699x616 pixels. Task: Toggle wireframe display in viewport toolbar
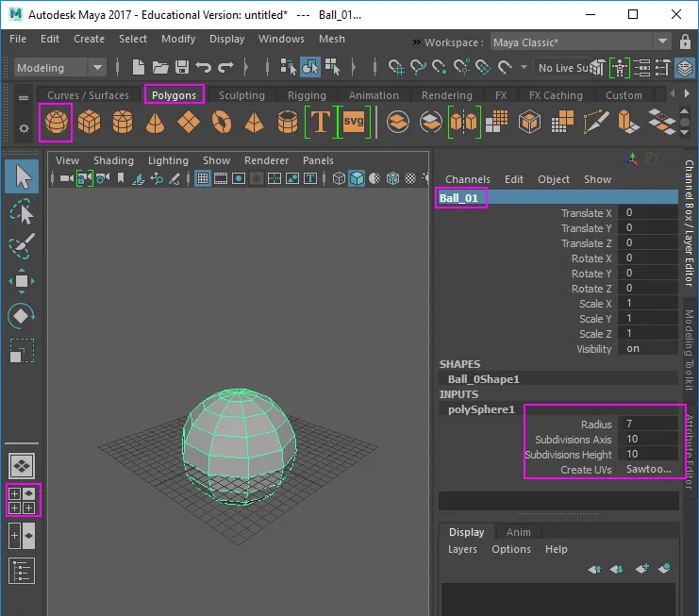pyautogui.click(x=339, y=178)
